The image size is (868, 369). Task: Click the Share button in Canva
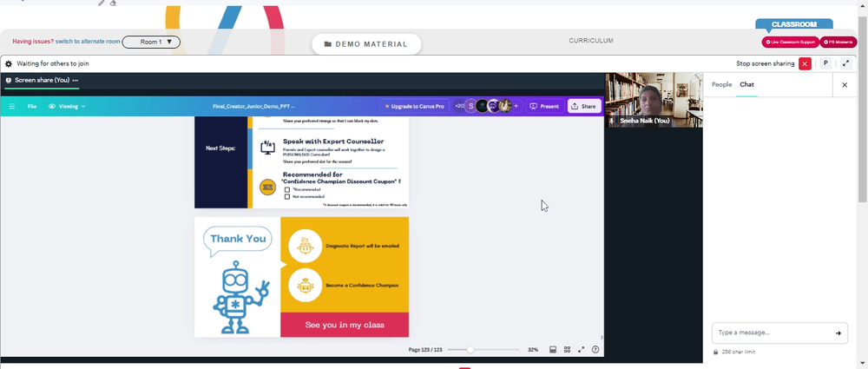584,107
